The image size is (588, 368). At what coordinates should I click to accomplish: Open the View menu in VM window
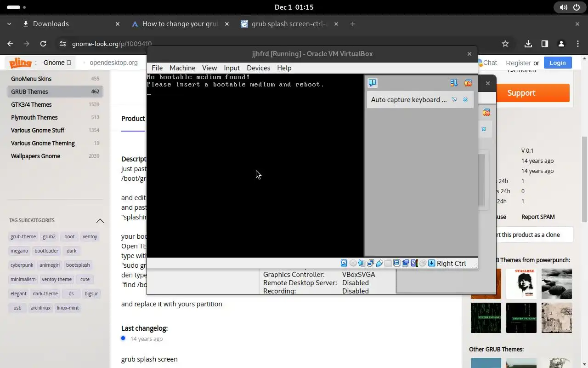(209, 68)
